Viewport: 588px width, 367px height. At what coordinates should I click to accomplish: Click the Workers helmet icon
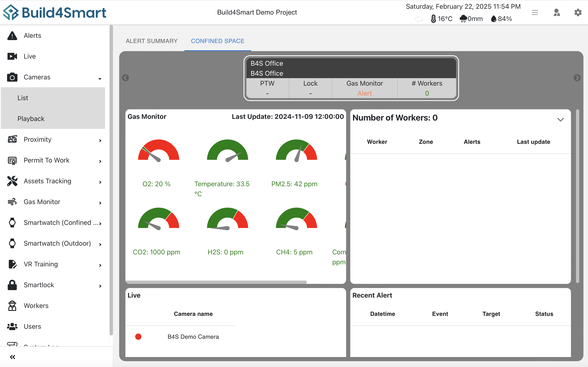coord(12,305)
